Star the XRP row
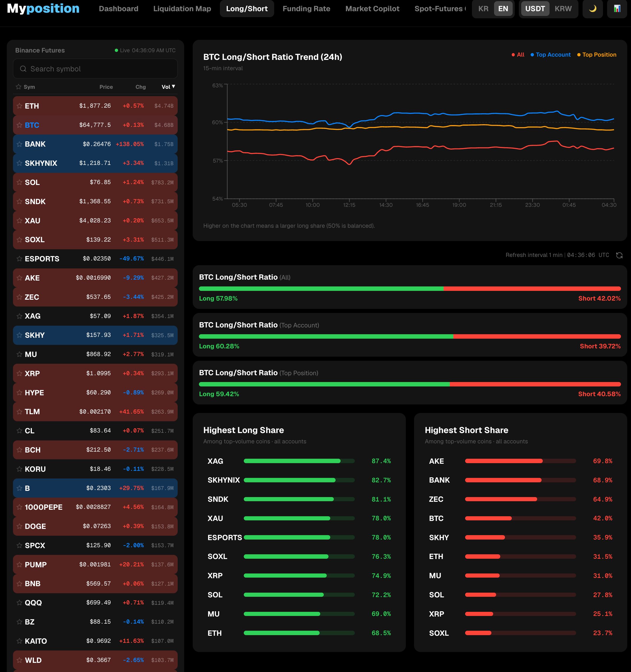The image size is (631, 672). 19,373
